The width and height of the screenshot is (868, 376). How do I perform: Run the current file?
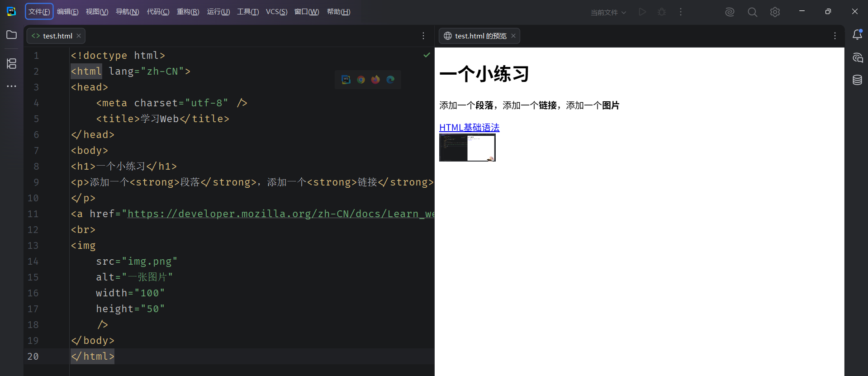click(642, 12)
